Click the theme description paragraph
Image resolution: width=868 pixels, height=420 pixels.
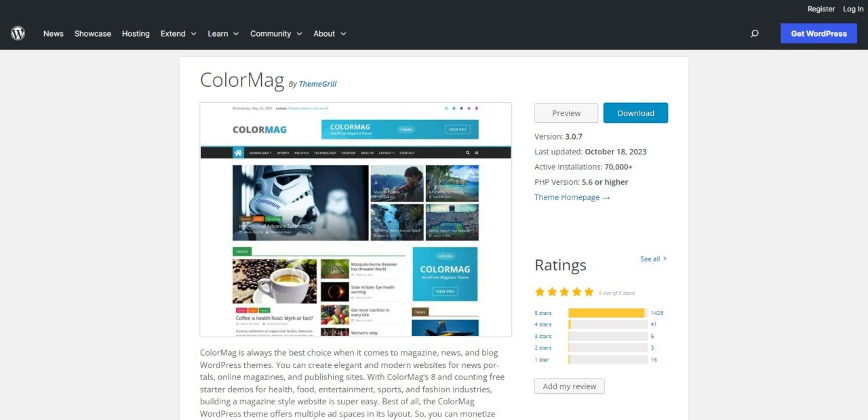coord(353,383)
